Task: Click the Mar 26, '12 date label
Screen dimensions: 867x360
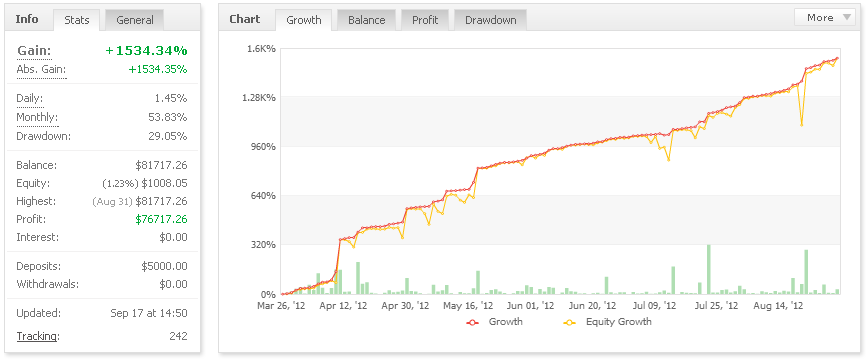Action: (x=282, y=305)
